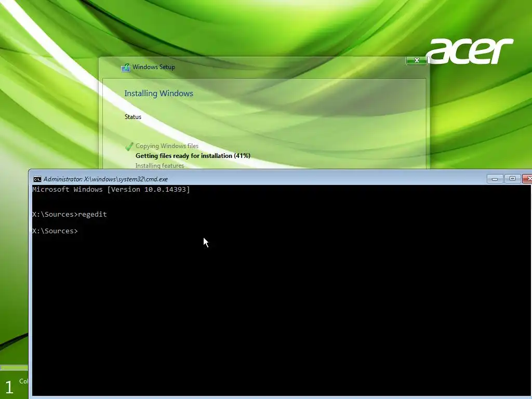Maximize the cmd.exe window
This screenshot has height=399, width=532.
coord(512,179)
